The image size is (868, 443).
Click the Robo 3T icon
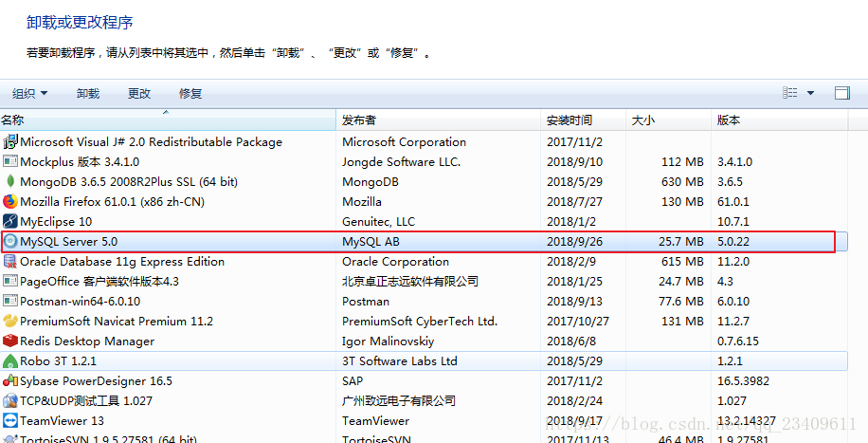pyautogui.click(x=10, y=360)
